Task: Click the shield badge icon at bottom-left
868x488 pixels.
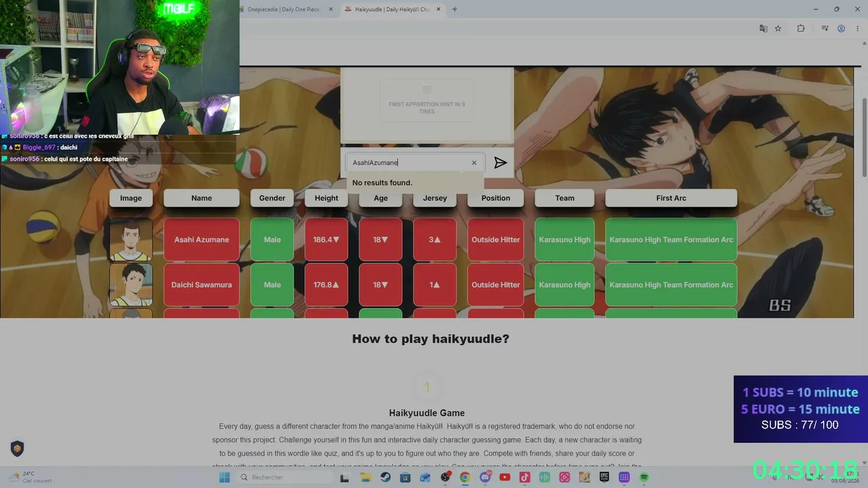Action: 18,448
